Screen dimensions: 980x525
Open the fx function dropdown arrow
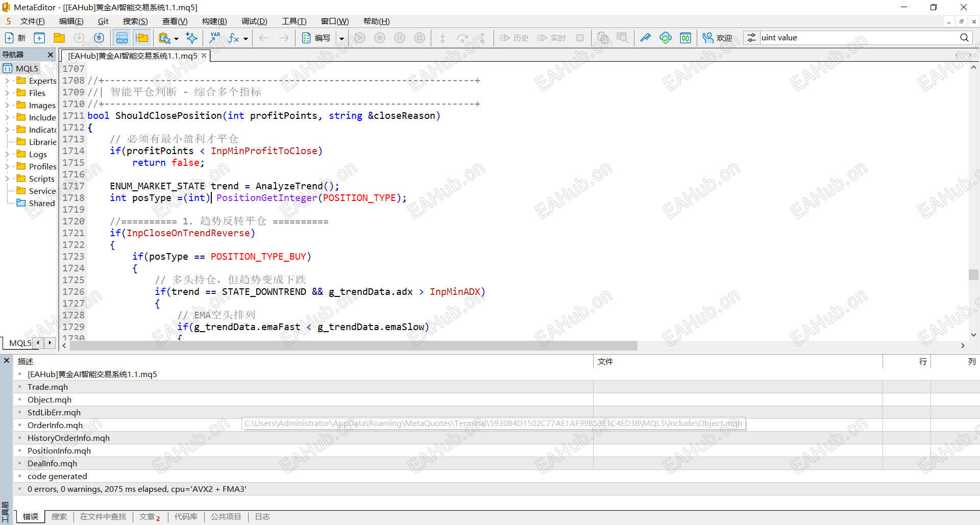point(246,38)
